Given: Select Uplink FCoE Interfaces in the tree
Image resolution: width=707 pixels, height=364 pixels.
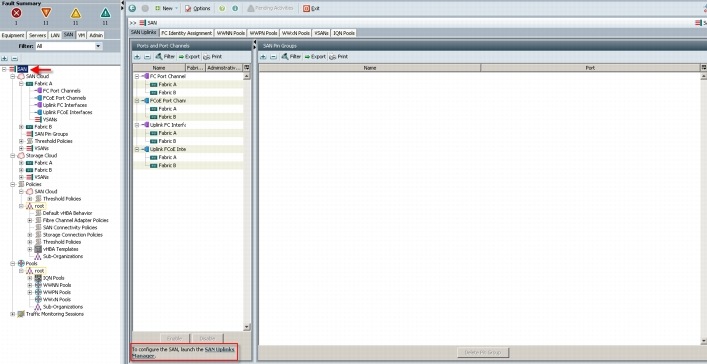Looking at the screenshot, I should click(68, 112).
